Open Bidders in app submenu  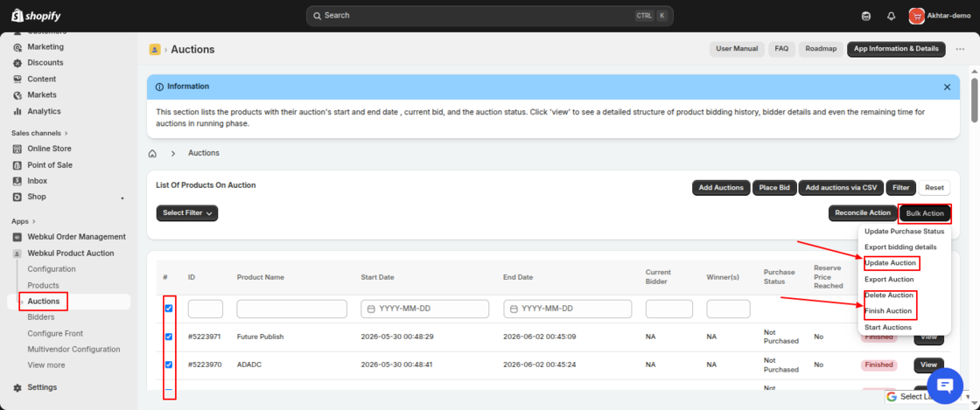click(x=41, y=317)
